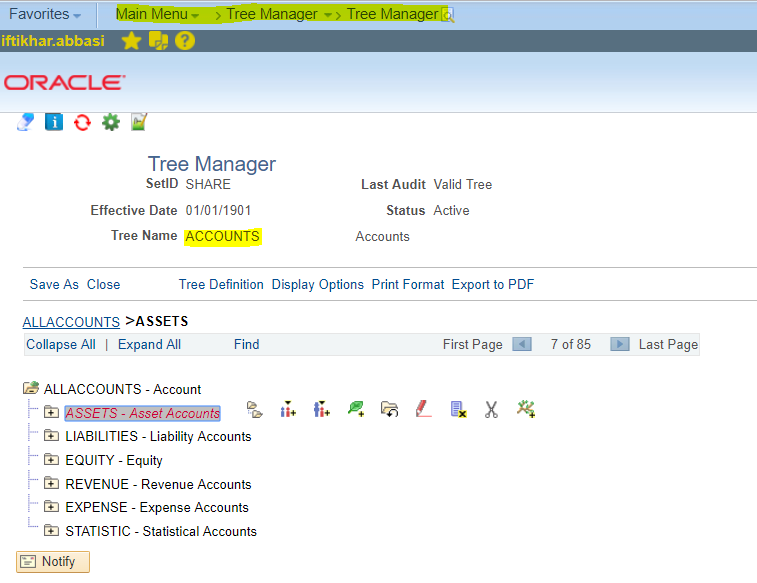The width and height of the screenshot is (757, 583).
Task: Click the branch with plus icon
Action: [526, 409]
